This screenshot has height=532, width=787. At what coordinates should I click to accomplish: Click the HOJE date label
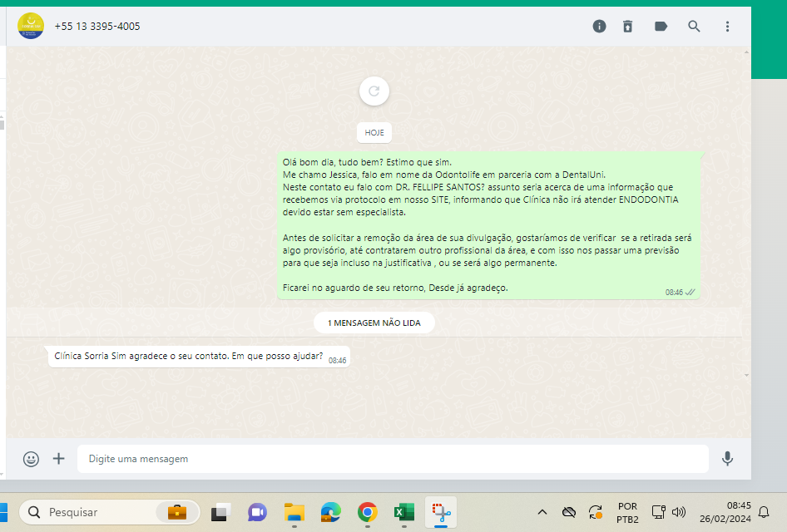[374, 133]
